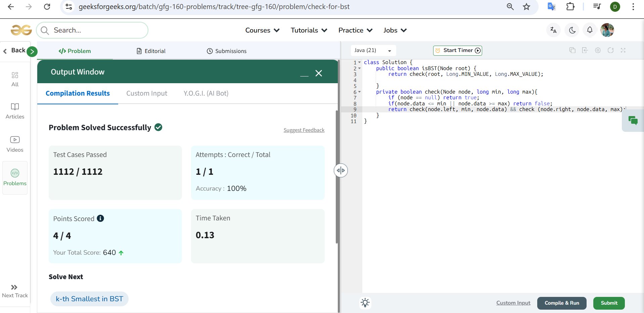This screenshot has width=644, height=313.
Task: Click the editor settings gear icon
Action: point(598,50)
